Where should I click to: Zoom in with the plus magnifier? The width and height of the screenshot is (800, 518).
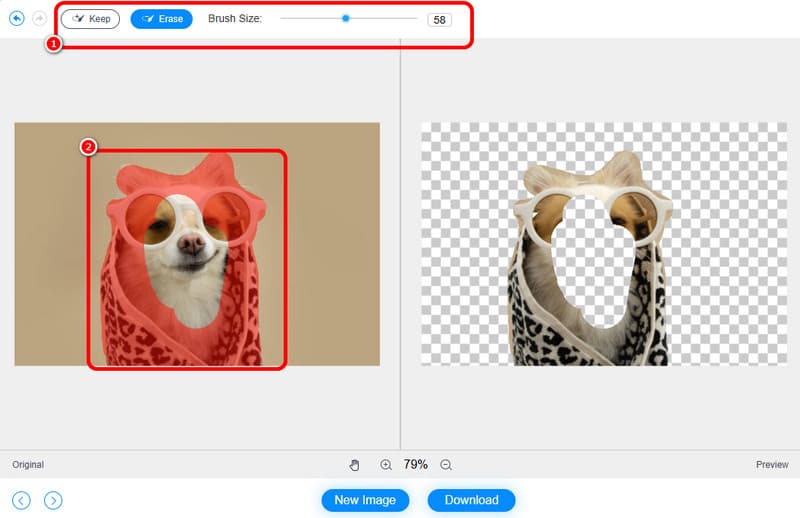[x=386, y=465]
